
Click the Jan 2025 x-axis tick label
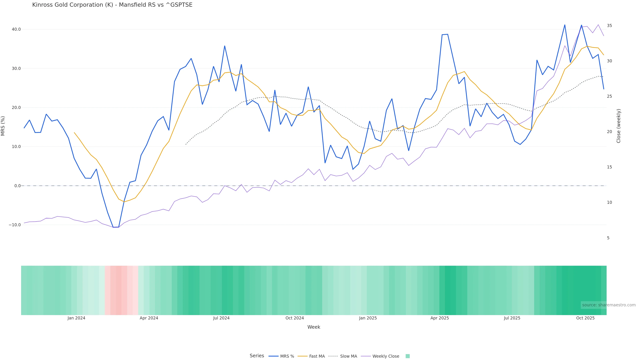[x=368, y=318]
